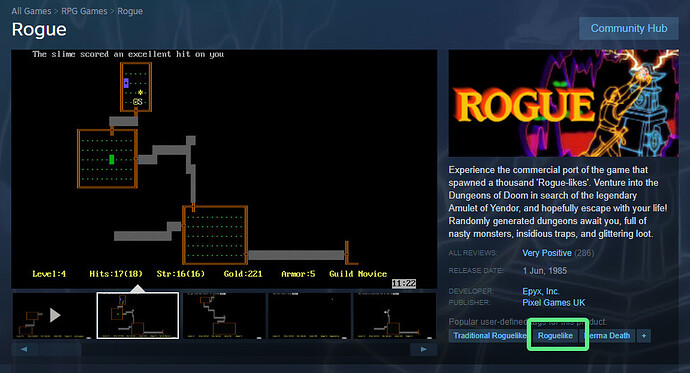The image size is (690, 373).
Task: Select the fourth mostly black thumbnail
Action: [309, 315]
